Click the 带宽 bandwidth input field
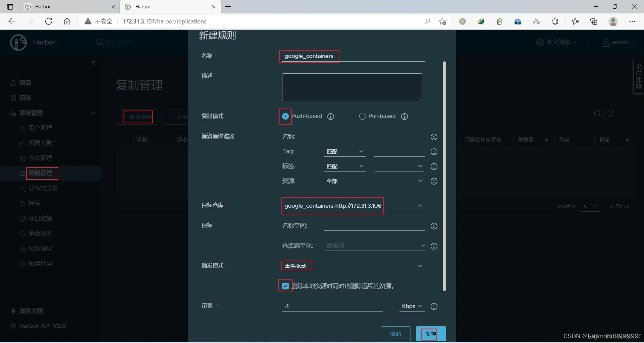The width and height of the screenshot is (644, 343). [x=332, y=306]
